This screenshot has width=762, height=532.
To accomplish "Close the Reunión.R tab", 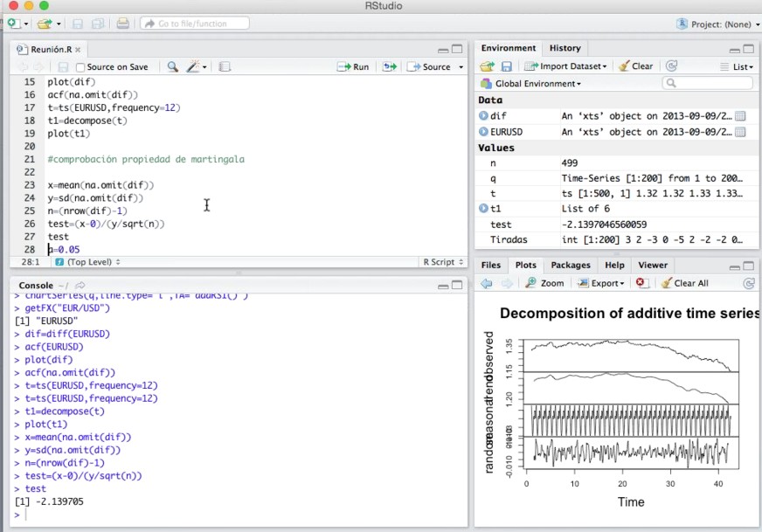I will coord(78,50).
